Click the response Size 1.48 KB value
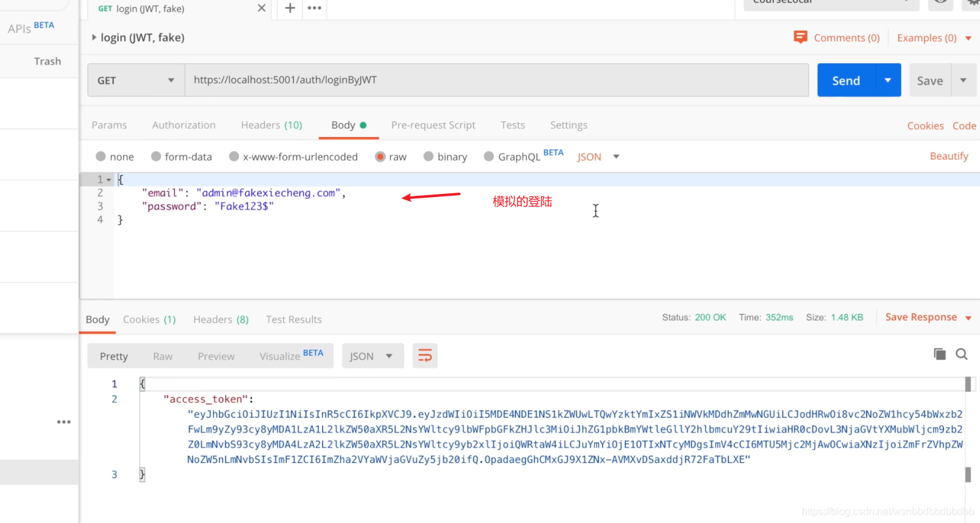The height and width of the screenshot is (523, 980). [x=847, y=318]
